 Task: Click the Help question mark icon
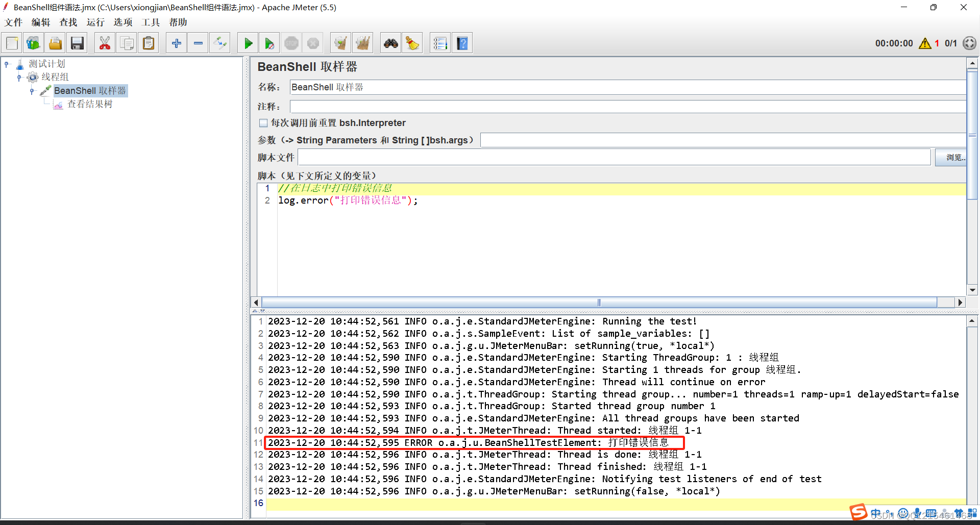coord(462,43)
